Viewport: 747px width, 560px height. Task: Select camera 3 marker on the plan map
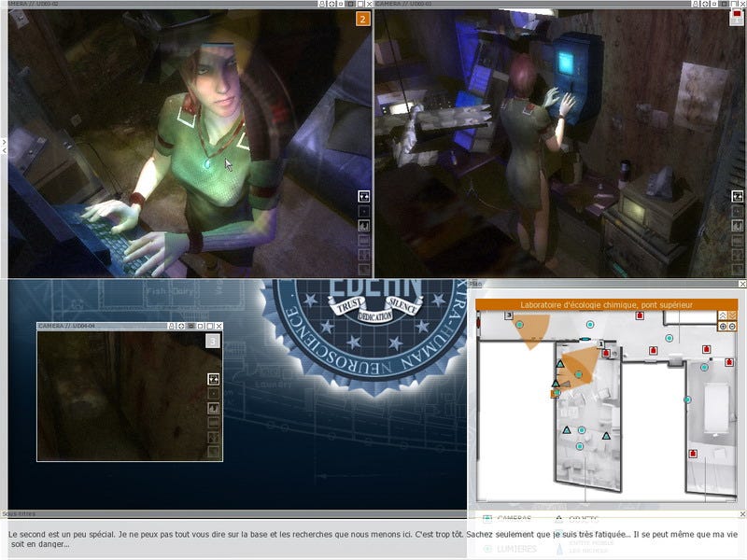[x=509, y=315]
